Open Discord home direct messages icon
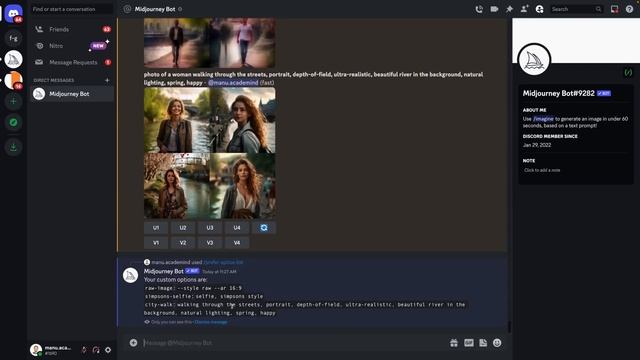This screenshot has width=640, height=360. [x=13, y=13]
